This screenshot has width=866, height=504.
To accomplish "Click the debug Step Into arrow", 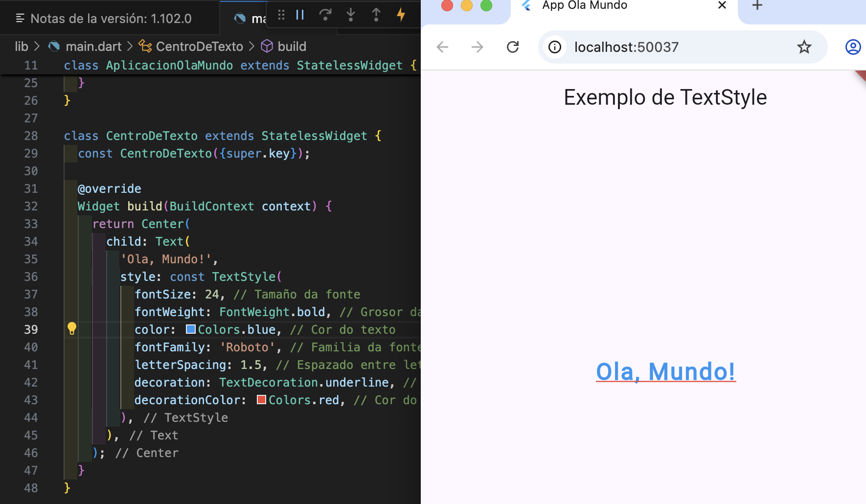I will click(x=351, y=15).
